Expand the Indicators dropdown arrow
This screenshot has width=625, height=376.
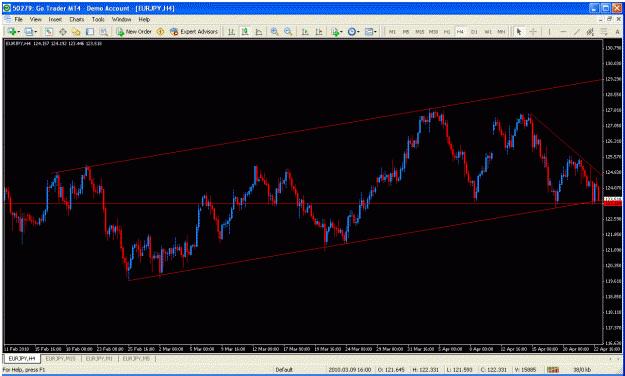point(341,32)
